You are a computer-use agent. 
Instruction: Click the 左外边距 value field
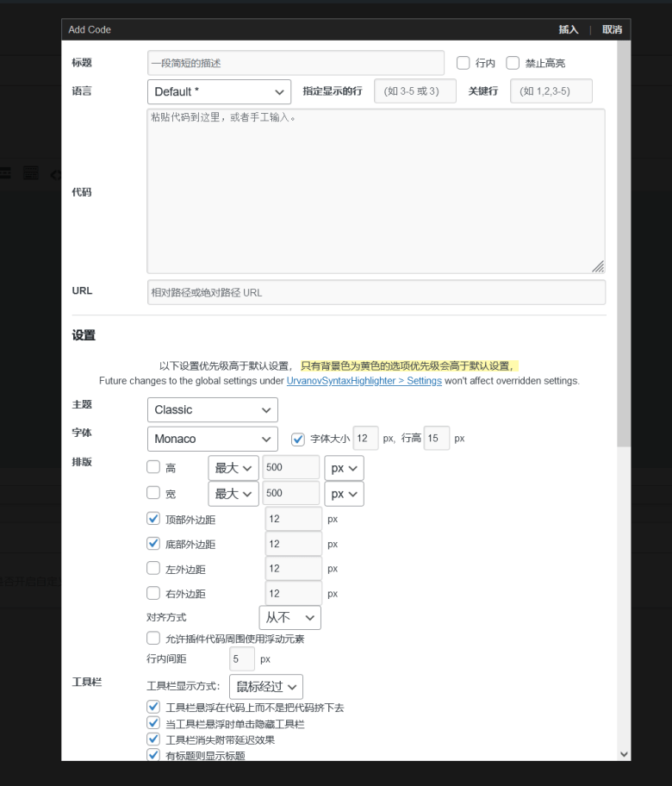pos(293,569)
